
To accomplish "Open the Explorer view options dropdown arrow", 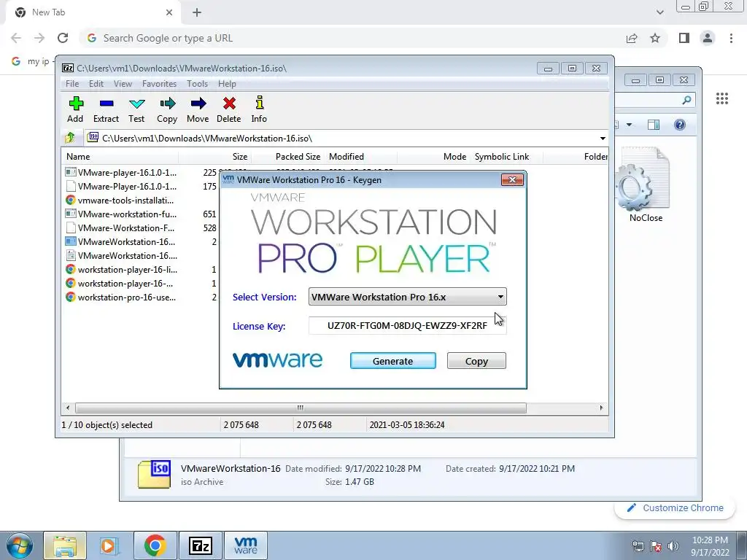I will (629, 125).
